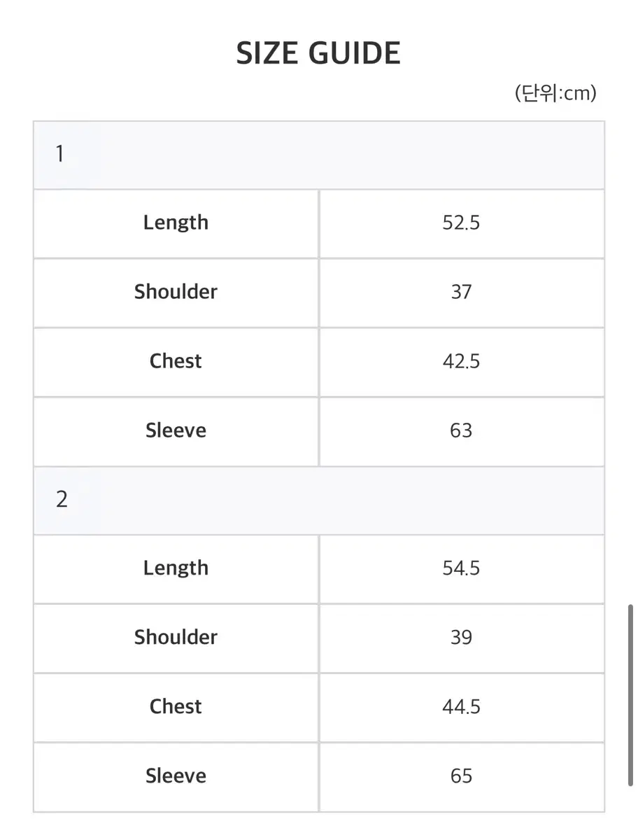Click Shoulder label under size 1
The height and width of the screenshot is (840, 638).
(176, 292)
